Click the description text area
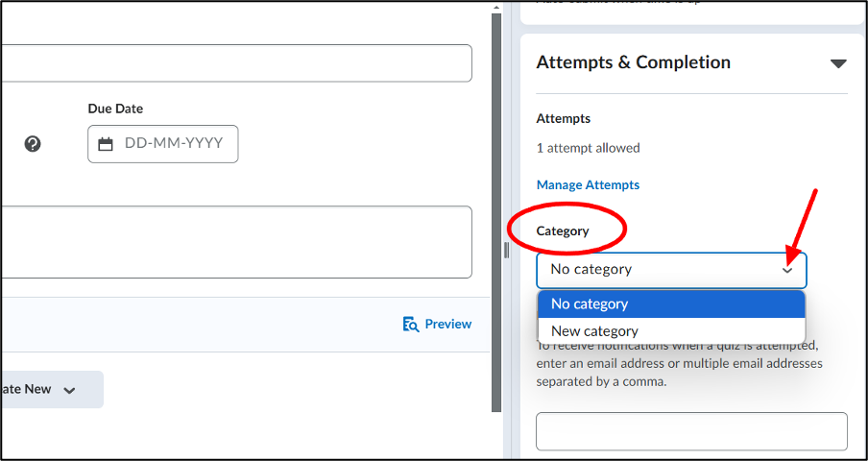Viewport: 868px width, 461px height. tap(236, 242)
